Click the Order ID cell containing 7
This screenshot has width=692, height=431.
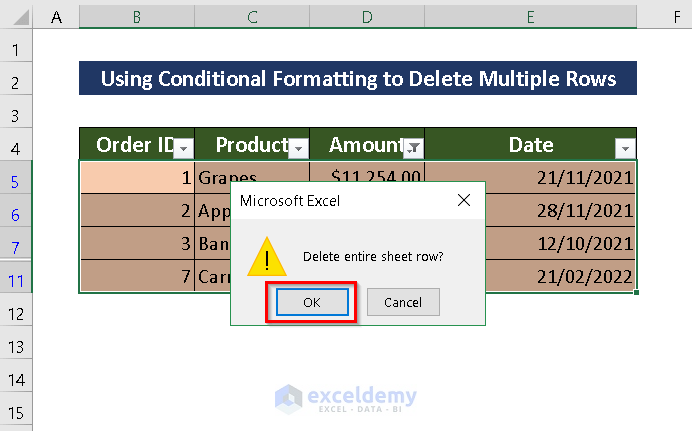[x=136, y=277]
